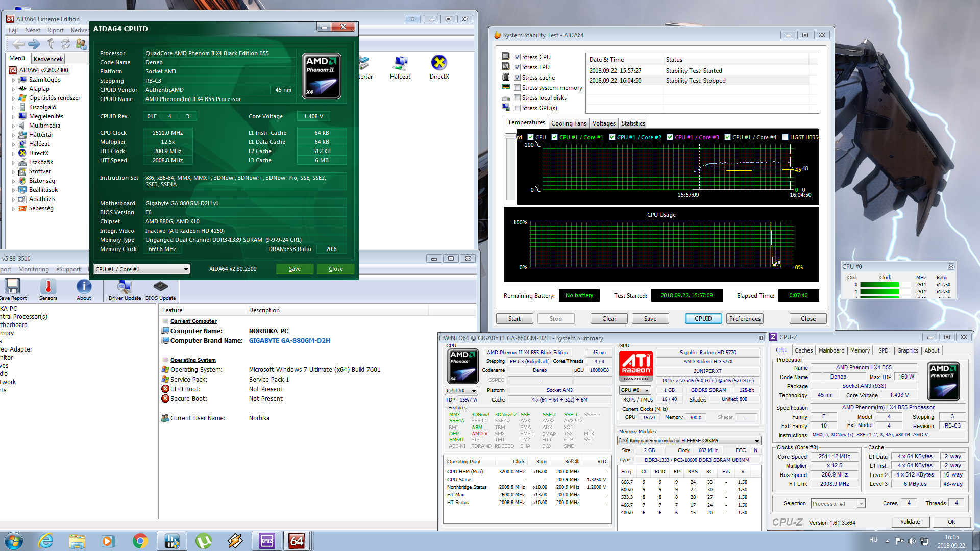Switch to the Cooling Fans tab
This screenshot has width=980, height=551.
tap(569, 123)
